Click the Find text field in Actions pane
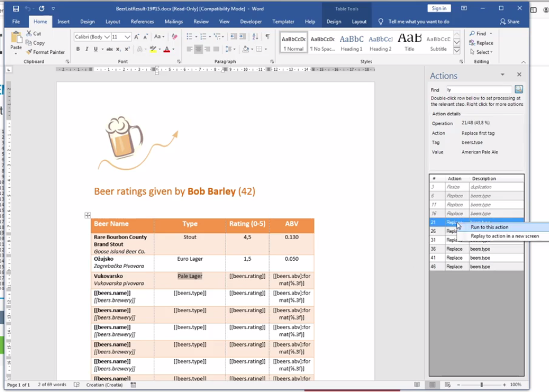Viewport: 549px width, 392px height. click(478, 90)
